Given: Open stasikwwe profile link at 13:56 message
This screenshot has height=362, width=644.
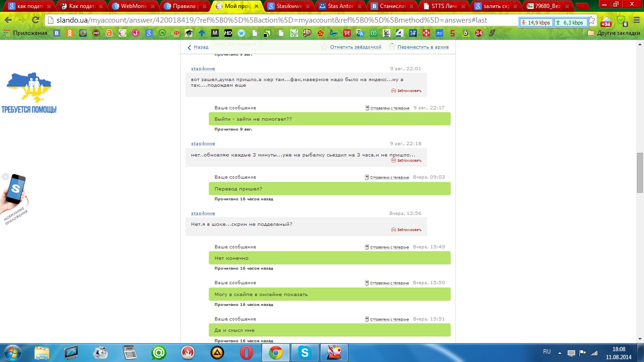Looking at the screenshot, I should pos(203,214).
